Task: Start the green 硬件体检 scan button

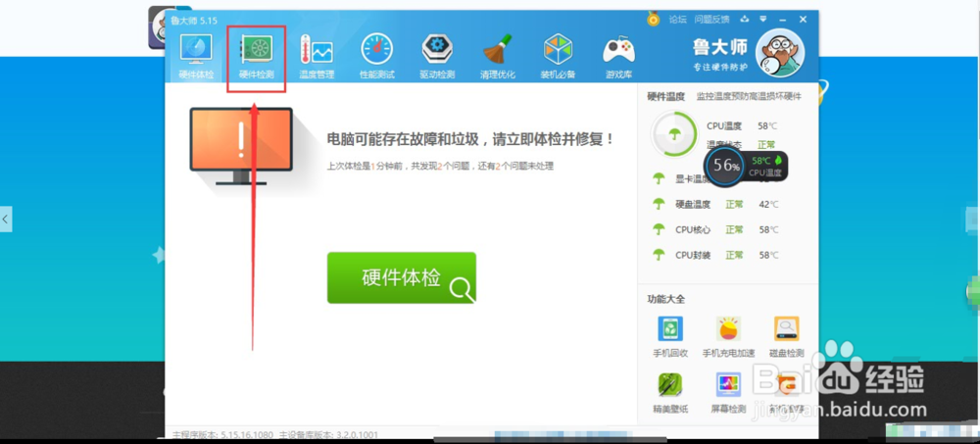Action: pyautogui.click(x=401, y=277)
